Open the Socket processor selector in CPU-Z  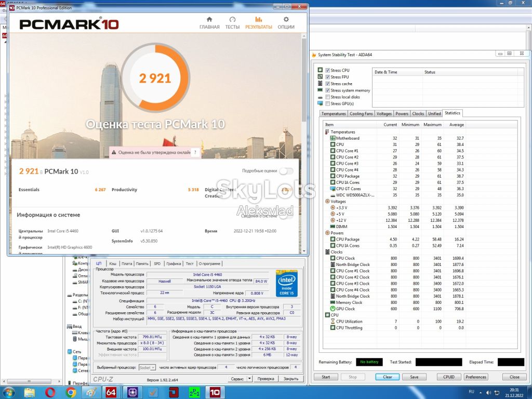pos(147,367)
